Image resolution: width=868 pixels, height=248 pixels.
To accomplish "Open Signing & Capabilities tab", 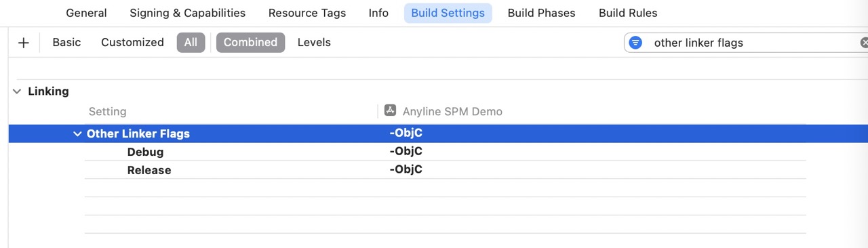I will (x=187, y=13).
